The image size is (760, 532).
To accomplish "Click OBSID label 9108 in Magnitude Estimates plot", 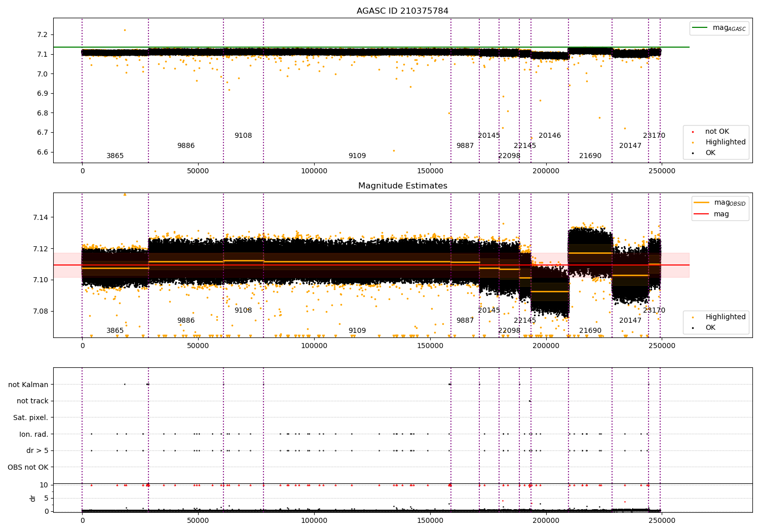I will [243, 311].
